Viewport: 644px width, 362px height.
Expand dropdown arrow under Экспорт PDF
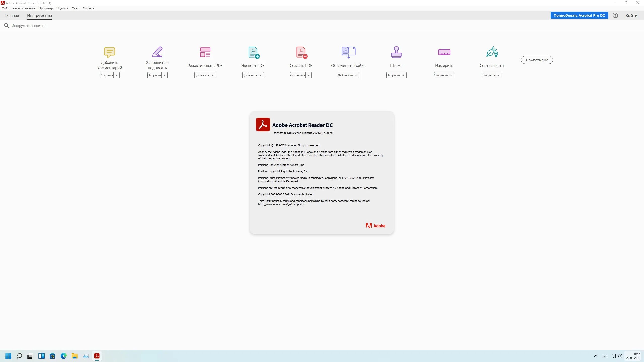click(x=261, y=75)
